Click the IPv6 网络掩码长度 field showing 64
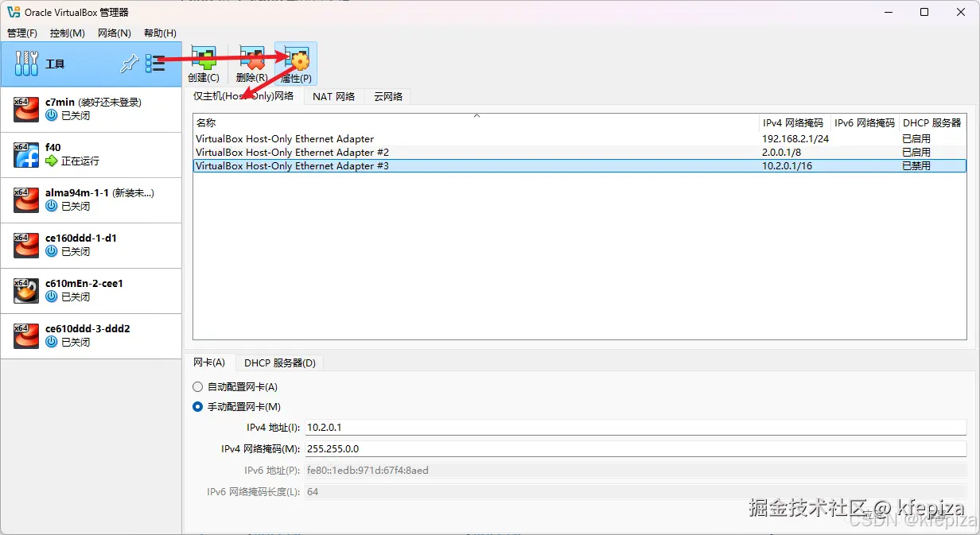Image resolution: width=980 pixels, height=535 pixels. coord(636,492)
